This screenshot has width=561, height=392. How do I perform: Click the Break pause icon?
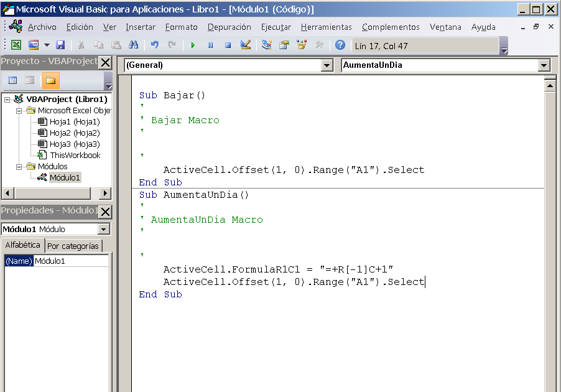[x=210, y=45]
